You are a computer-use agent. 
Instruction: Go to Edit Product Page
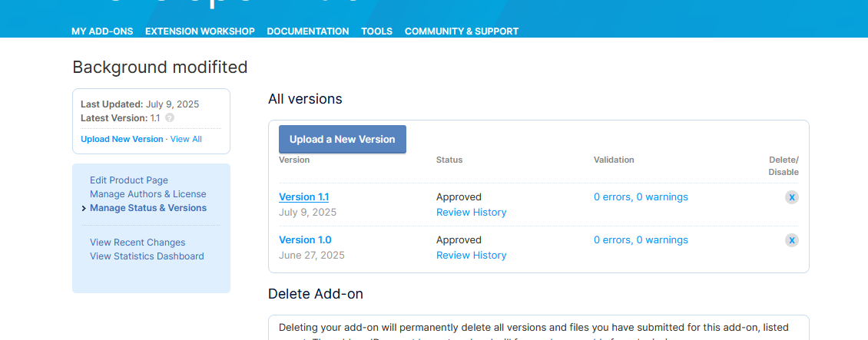[129, 180]
